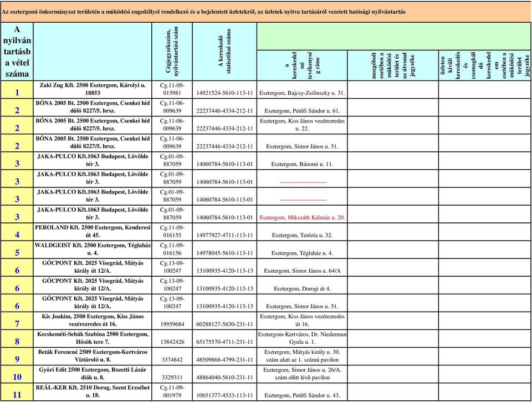Viewport: 532px width, 402px height.
Task: Select cell 'Cg.11-09-001979'
Action: click(172, 392)
